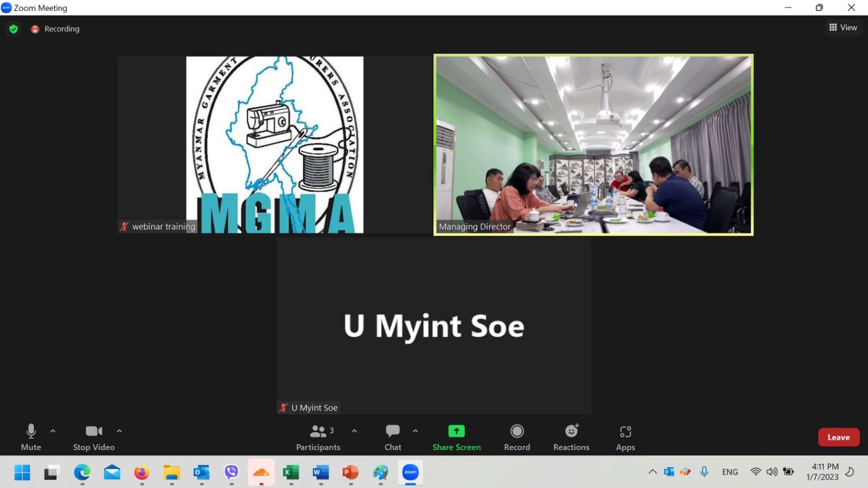
Task: Open Wi-Fi network settings in tray
Action: coord(755,472)
